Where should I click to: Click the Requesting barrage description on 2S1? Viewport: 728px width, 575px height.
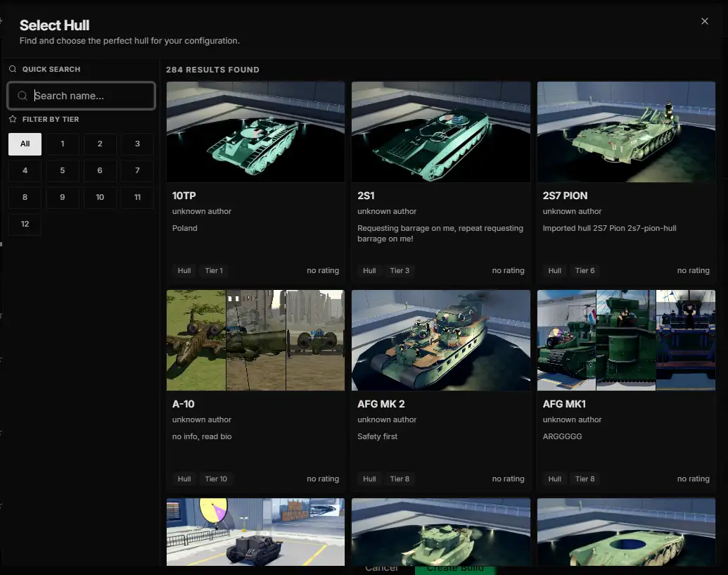tap(440, 233)
